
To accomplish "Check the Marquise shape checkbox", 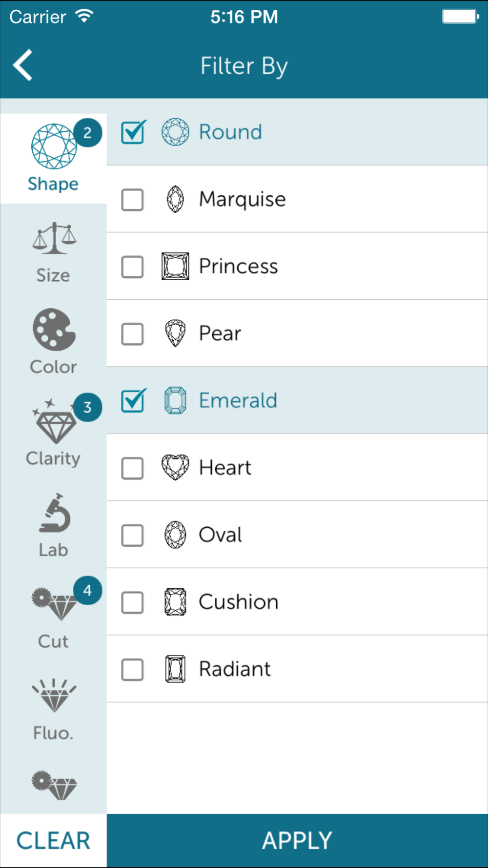I will (x=132, y=200).
